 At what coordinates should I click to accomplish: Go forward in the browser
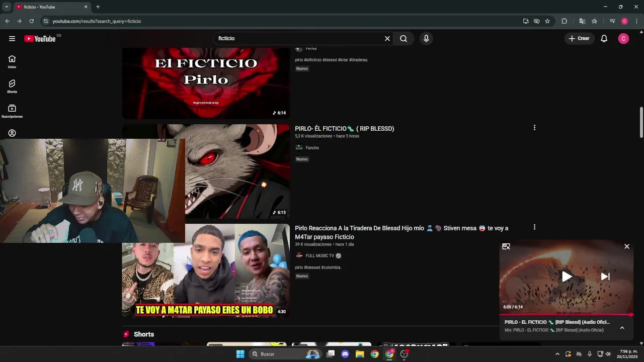pyautogui.click(x=19, y=21)
